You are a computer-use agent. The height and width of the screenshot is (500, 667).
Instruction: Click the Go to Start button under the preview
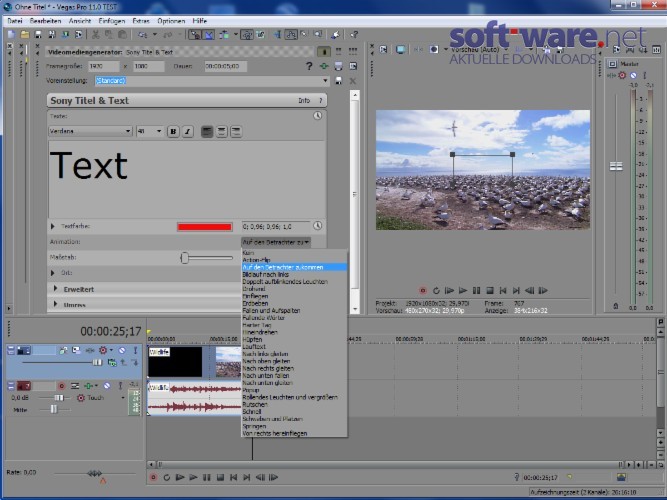[503, 291]
